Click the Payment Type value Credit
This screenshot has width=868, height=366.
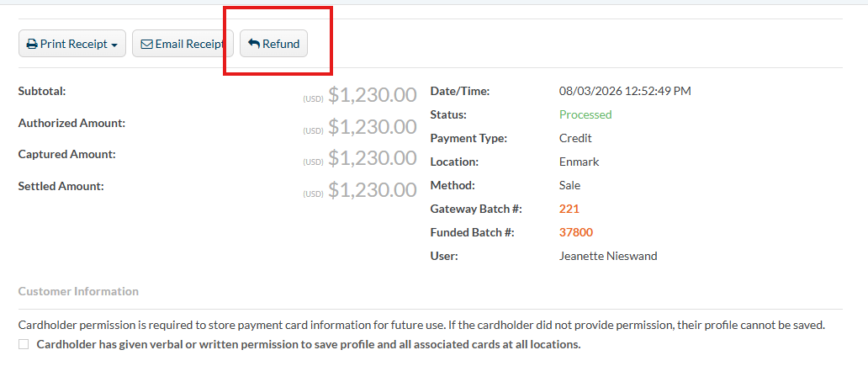[575, 139]
